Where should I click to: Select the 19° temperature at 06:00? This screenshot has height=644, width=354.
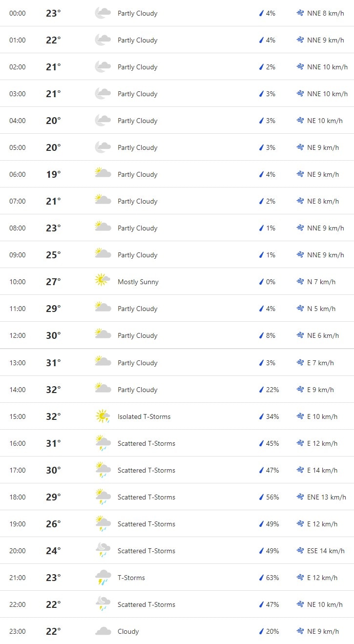[53, 174]
